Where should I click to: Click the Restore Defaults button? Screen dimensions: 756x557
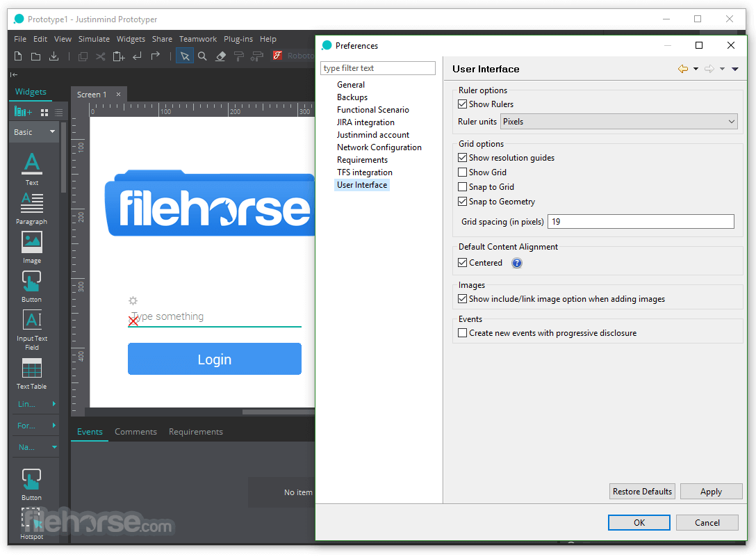pyautogui.click(x=642, y=492)
